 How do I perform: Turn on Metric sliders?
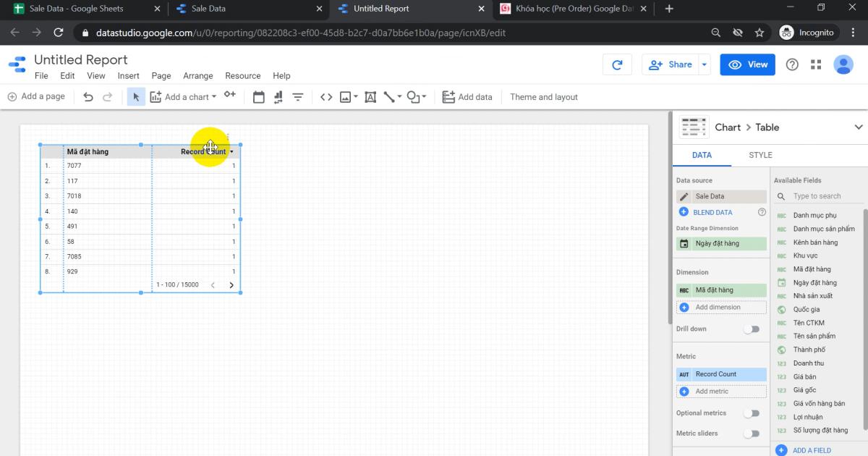click(752, 433)
